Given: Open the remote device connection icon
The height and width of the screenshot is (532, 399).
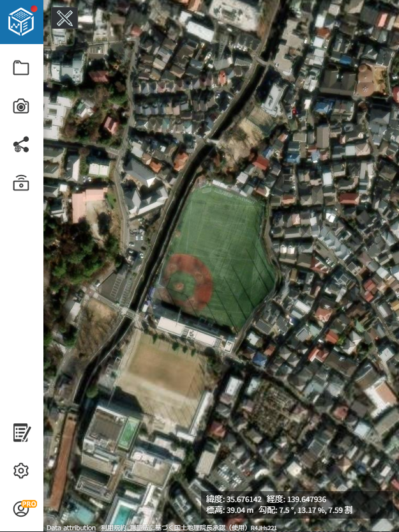Looking at the screenshot, I should click(x=21, y=183).
